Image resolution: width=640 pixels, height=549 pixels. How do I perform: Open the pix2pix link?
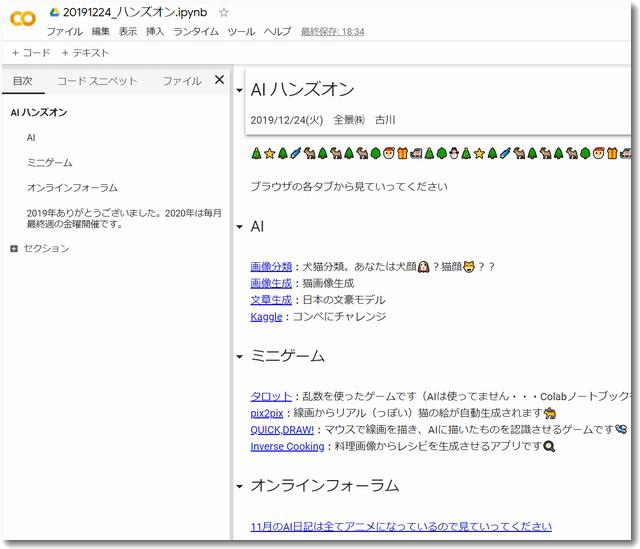pos(267,413)
